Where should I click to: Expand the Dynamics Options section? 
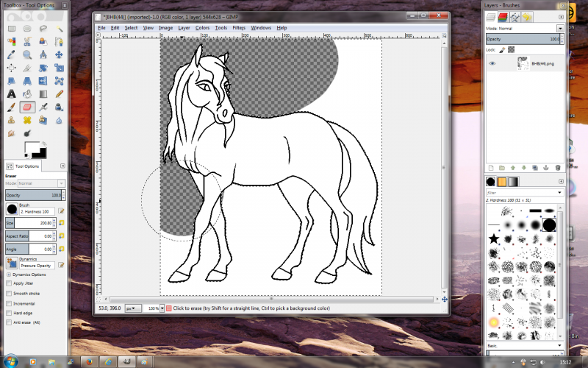pyautogui.click(x=9, y=275)
